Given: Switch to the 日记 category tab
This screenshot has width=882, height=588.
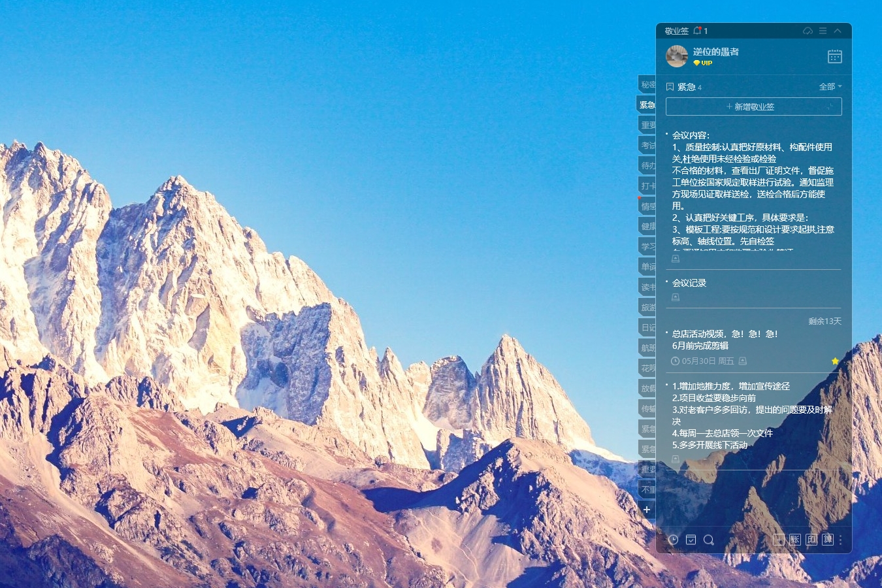Looking at the screenshot, I should pos(647,327).
